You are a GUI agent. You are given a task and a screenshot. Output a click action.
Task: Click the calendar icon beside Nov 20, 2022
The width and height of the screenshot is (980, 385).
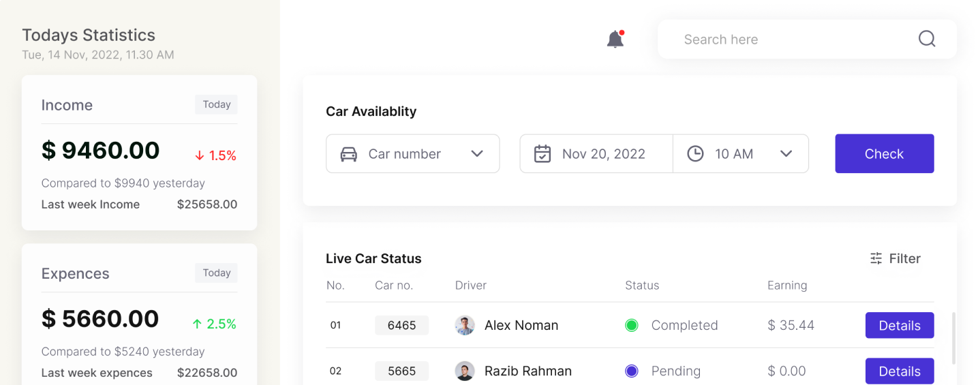tap(542, 153)
